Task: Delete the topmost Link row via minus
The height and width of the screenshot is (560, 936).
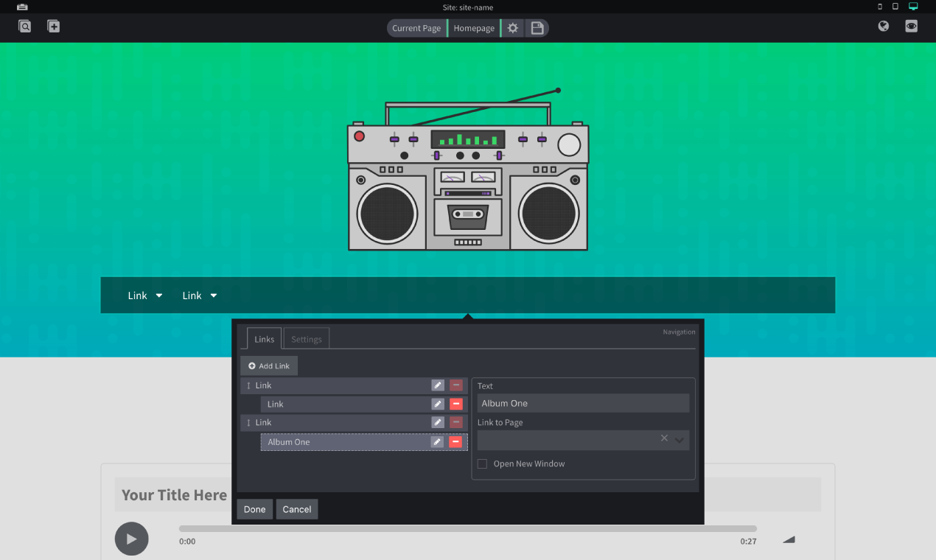Action: tap(456, 385)
